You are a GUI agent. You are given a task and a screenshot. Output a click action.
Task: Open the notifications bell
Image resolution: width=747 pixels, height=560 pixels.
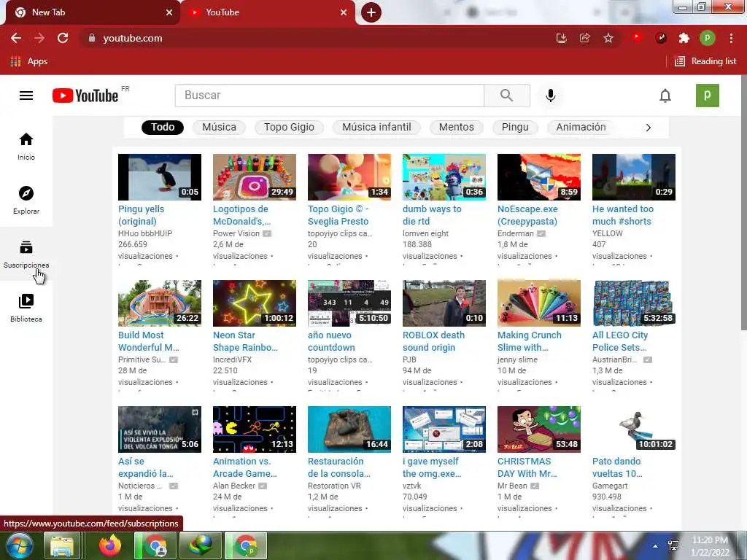point(665,96)
